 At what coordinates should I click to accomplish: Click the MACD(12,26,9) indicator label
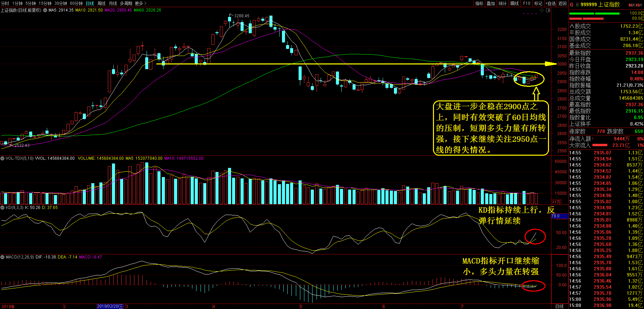(20, 257)
